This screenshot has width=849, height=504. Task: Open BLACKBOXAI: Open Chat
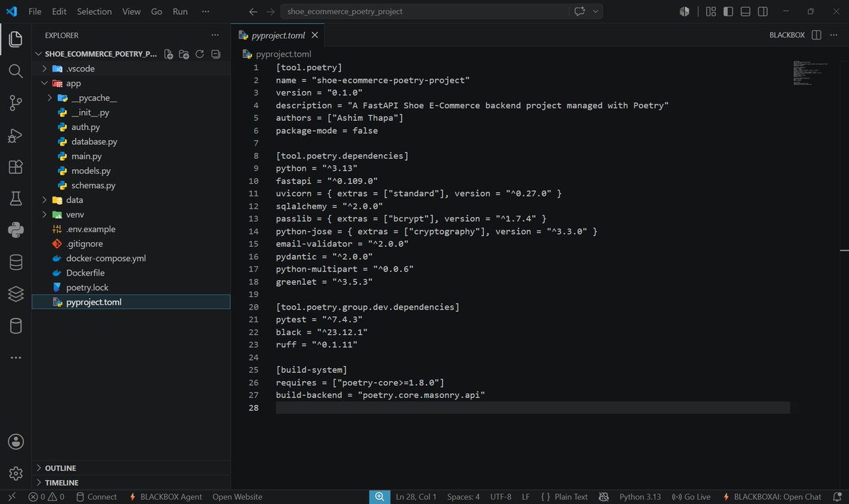tap(771, 497)
